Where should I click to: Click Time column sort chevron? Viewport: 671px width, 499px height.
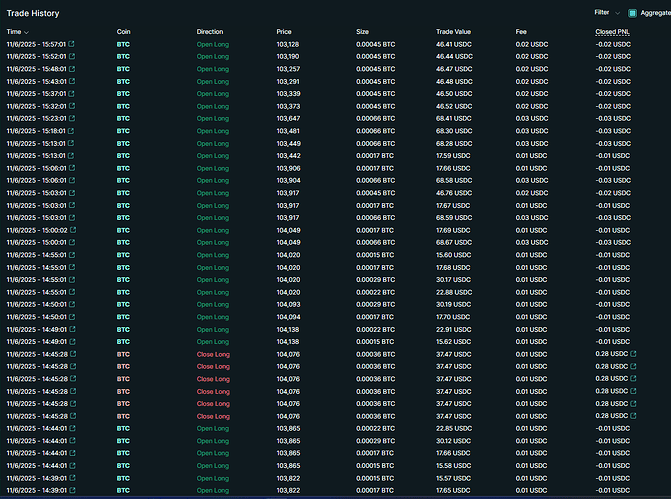[x=28, y=32]
